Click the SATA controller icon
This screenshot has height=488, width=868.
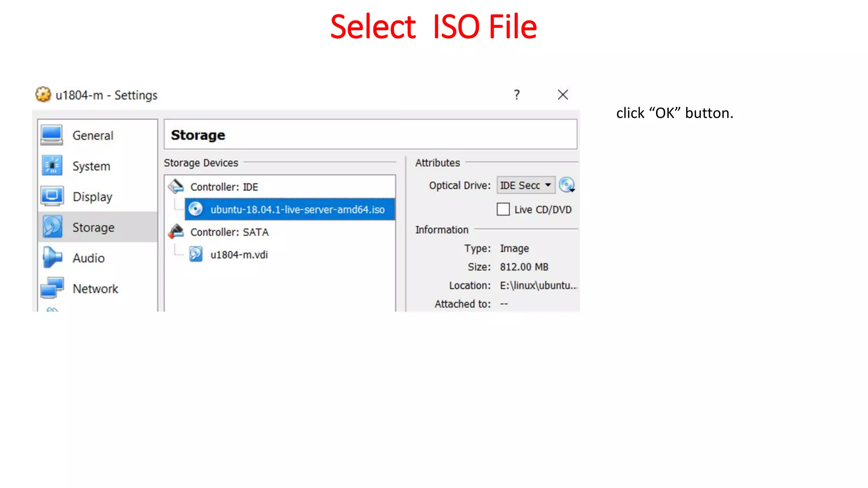coord(176,232)
